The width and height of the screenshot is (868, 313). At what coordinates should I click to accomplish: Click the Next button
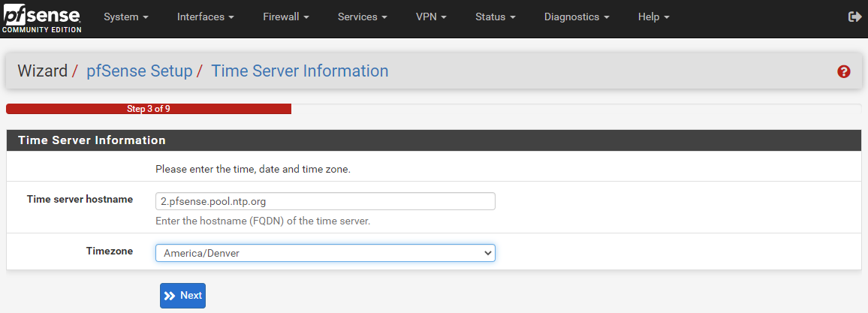pos(182,296)
